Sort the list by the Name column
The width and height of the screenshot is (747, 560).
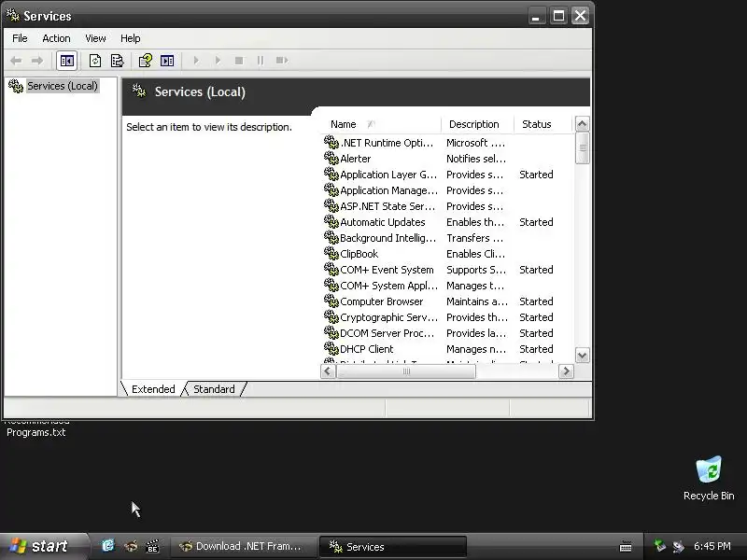tap(381, 124)
